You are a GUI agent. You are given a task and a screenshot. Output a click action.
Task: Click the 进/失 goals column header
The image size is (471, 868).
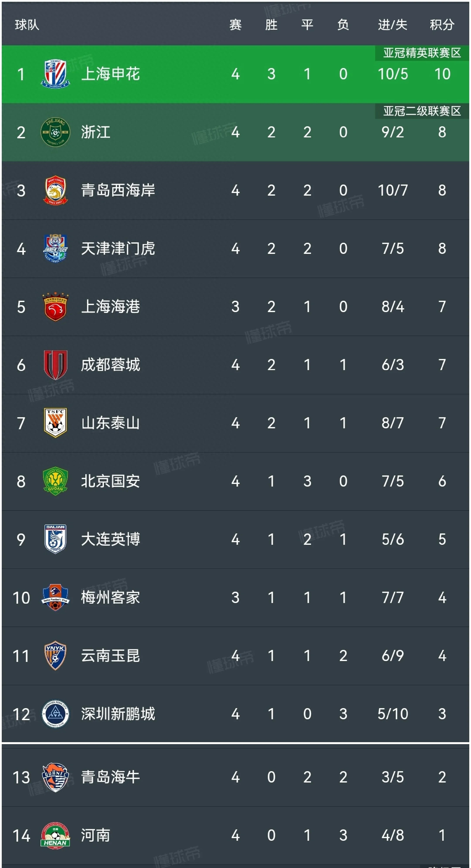pyautogui.click(x=392, y=25)
